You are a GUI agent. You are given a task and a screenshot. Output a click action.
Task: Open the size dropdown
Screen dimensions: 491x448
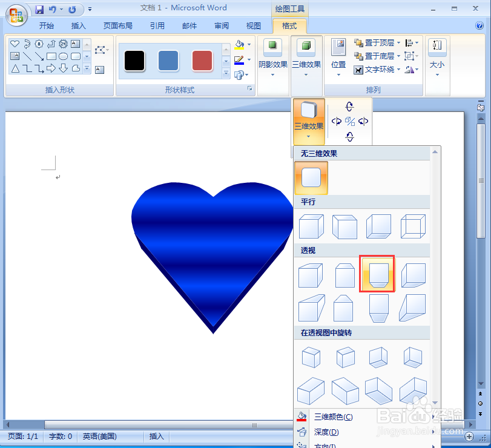437,59
